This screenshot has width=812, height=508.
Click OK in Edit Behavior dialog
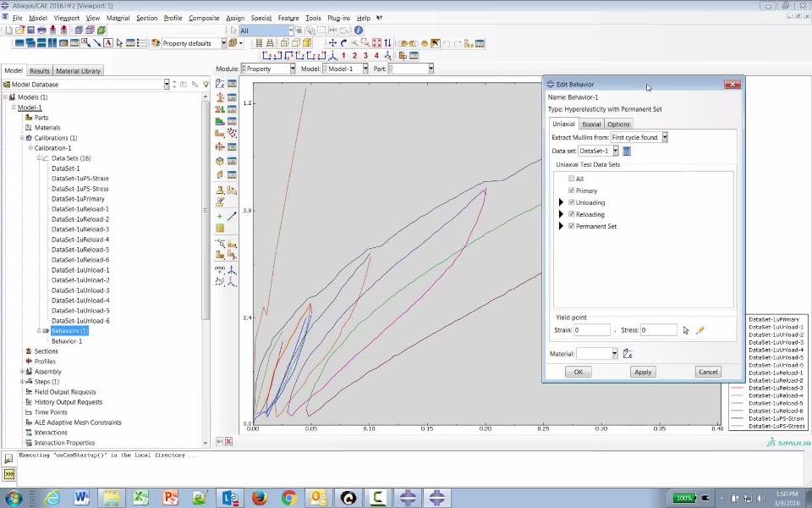pyautogui.click(x=579, y=372)
